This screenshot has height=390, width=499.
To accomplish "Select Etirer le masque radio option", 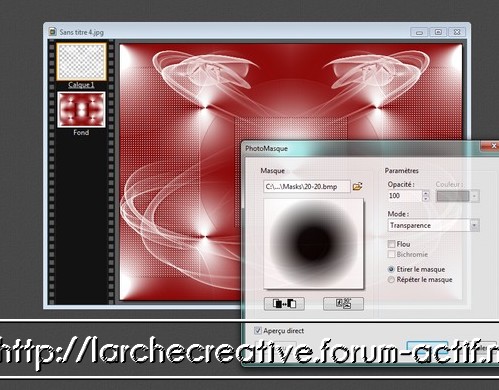I will tap(391, 269).
